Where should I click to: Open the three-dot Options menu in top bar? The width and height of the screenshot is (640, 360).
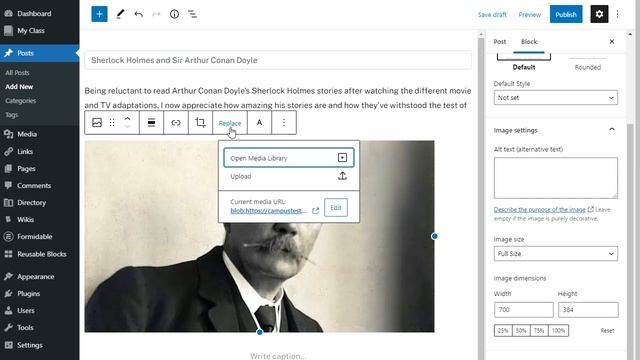[618, 14]
